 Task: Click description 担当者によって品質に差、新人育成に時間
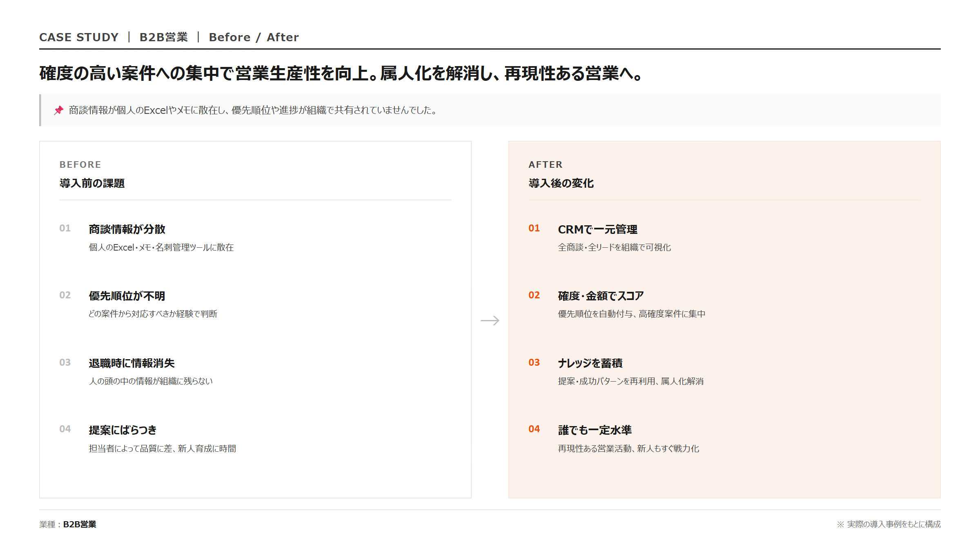coord(163,449)
